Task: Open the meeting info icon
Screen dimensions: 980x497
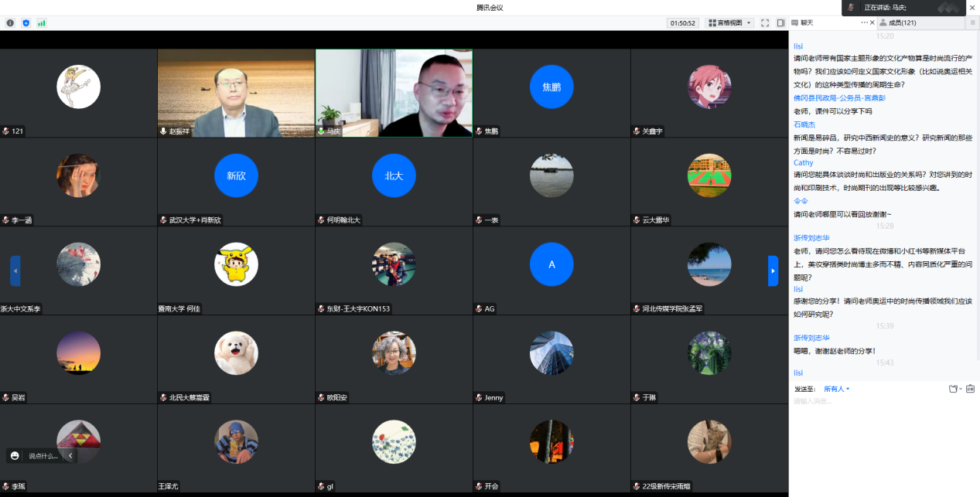Action: 10,23
